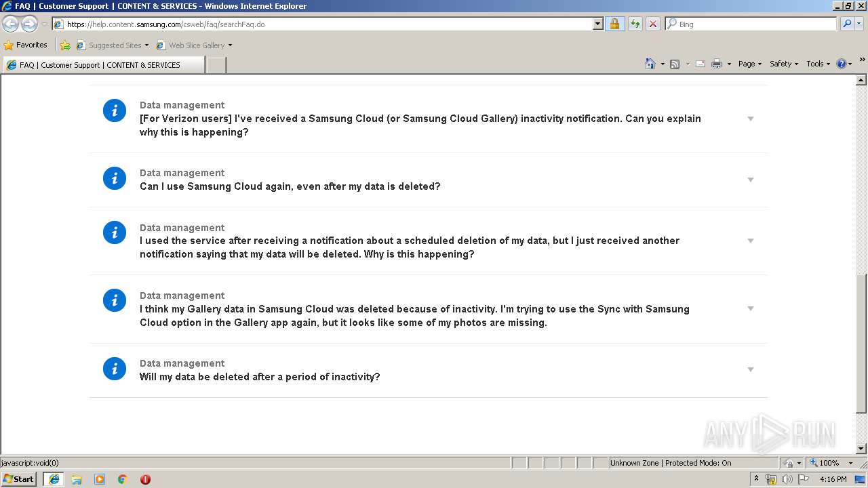
Task: Click red Opera-style taskbar icon
Action: tap(145, 479)
